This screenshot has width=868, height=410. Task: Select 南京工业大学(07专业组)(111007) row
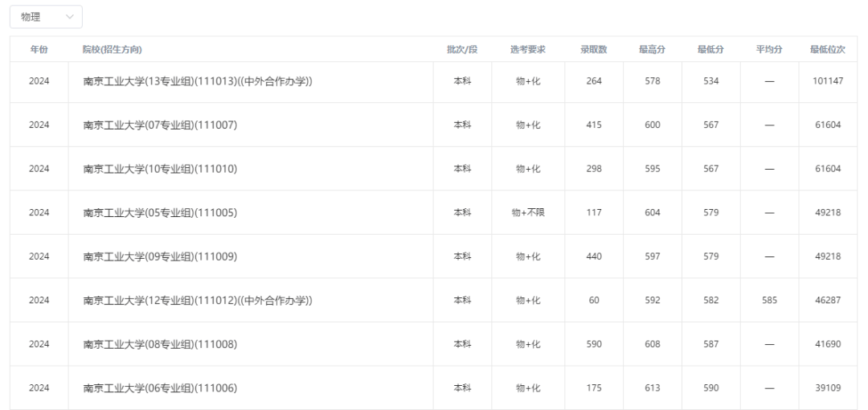433,125
